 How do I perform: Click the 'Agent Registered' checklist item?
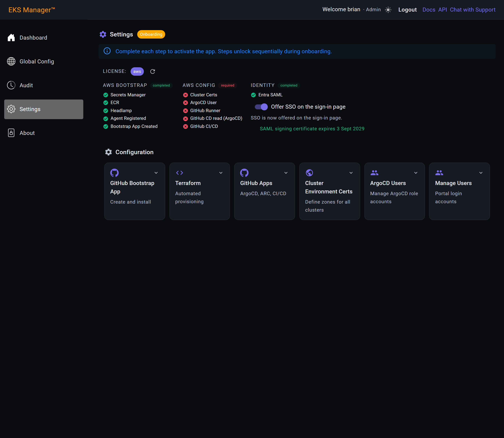[128, 119]
